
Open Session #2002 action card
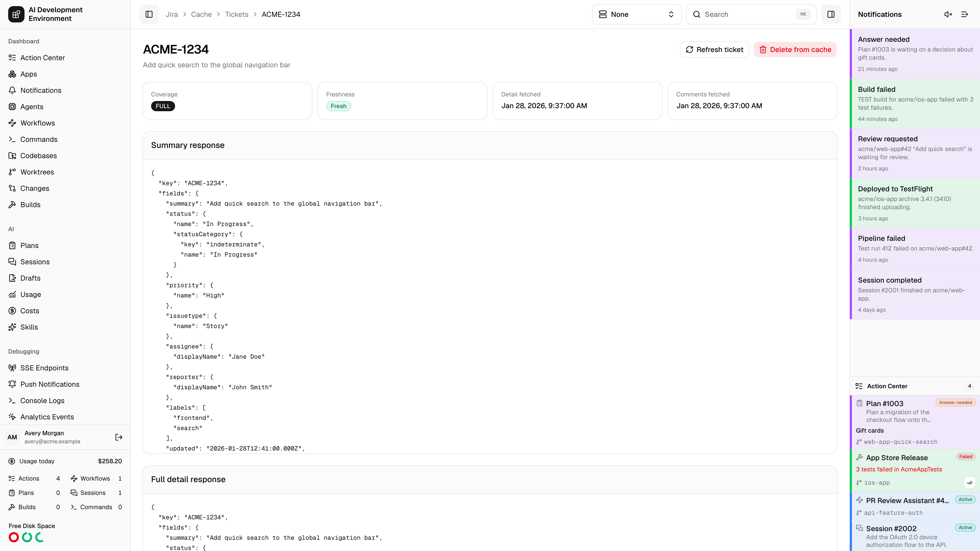[915, 536]
